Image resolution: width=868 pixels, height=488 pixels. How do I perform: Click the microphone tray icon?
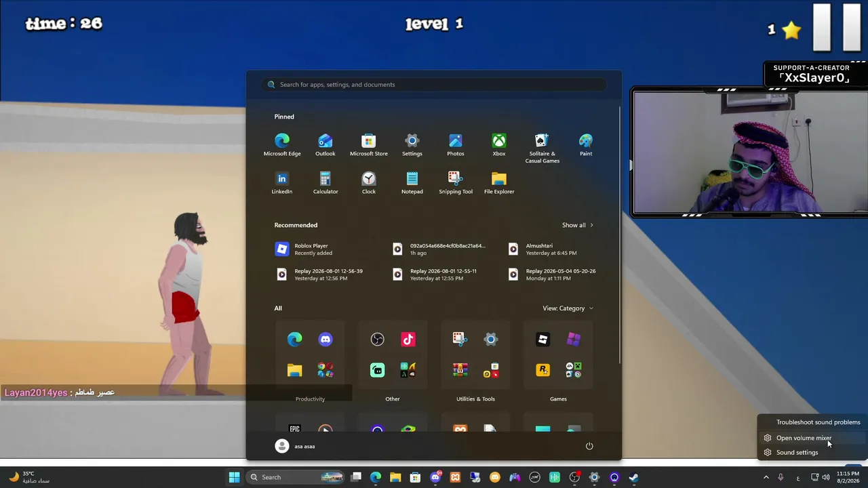781,477
